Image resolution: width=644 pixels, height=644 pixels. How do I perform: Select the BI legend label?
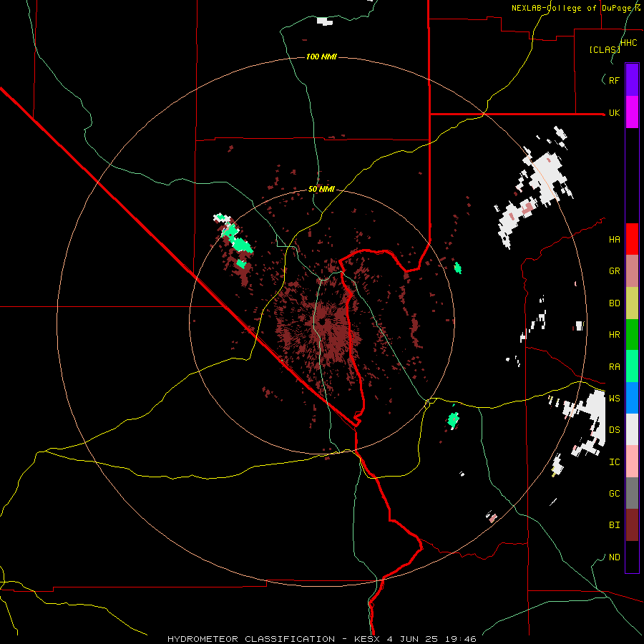tap(614, 525)
